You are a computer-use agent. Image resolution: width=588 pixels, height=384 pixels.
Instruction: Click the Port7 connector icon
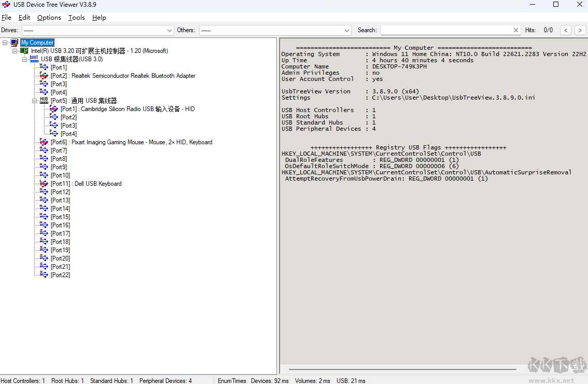(x=44, y=150)
